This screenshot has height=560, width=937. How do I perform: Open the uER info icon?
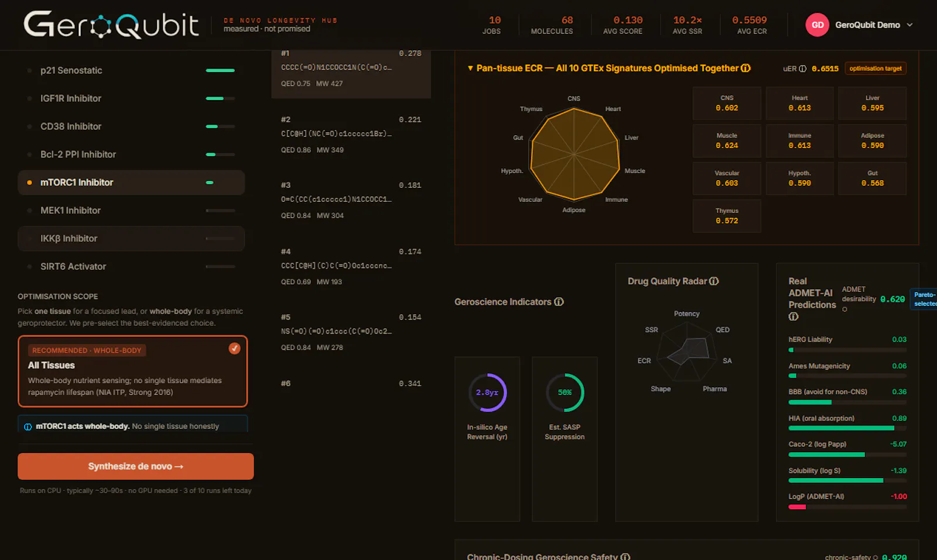tap(802, 68)
